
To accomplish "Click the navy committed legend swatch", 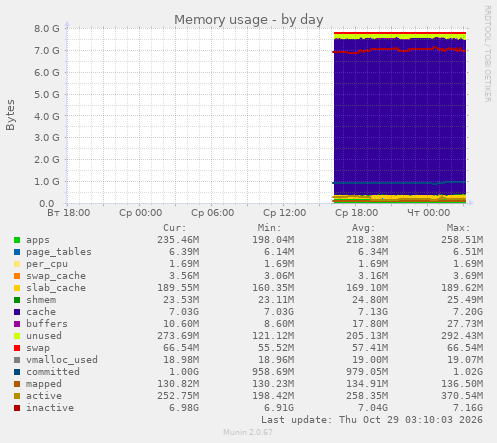I will tap(17, 372).
